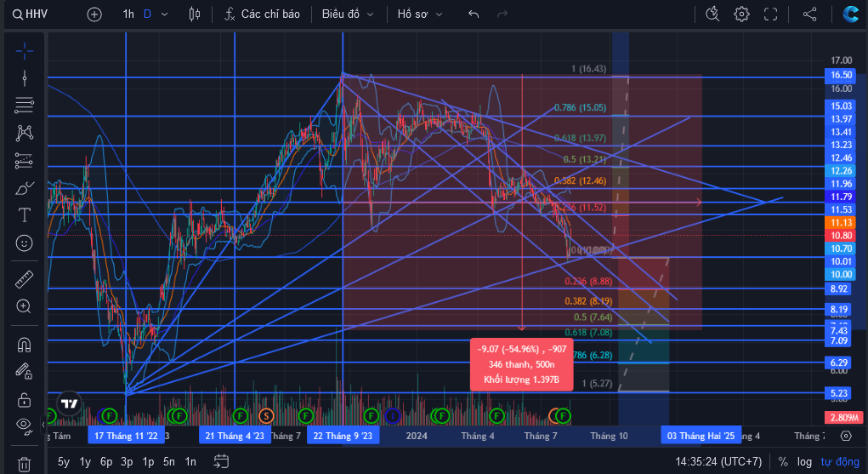Click the orange 11.13 price label
The width and height of the screenshot is (868, 474).
pyautogui.click(x=840, y=223)
